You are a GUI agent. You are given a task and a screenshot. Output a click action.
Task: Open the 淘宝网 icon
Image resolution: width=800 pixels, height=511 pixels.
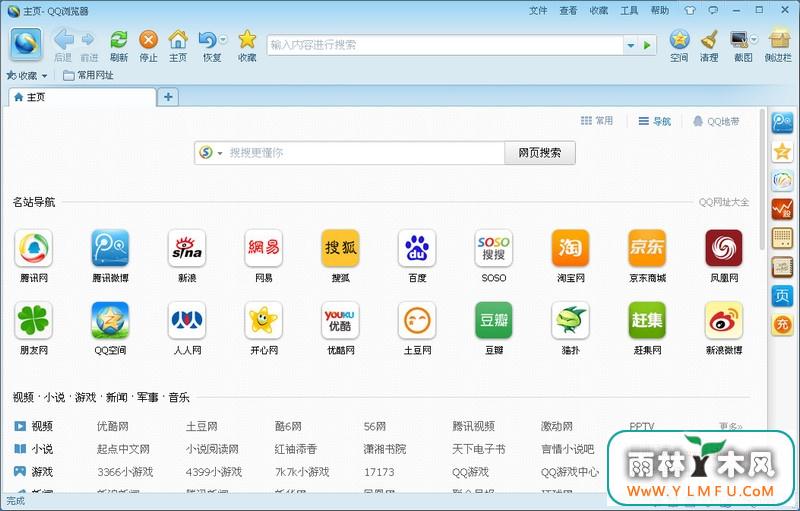(570, 248)
